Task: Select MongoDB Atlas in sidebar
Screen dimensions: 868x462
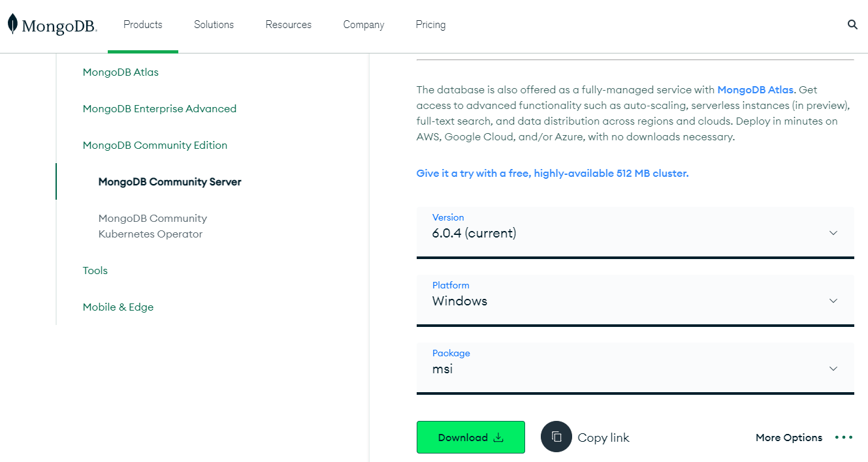Action: pyautogui.click(x=121, y=72)
